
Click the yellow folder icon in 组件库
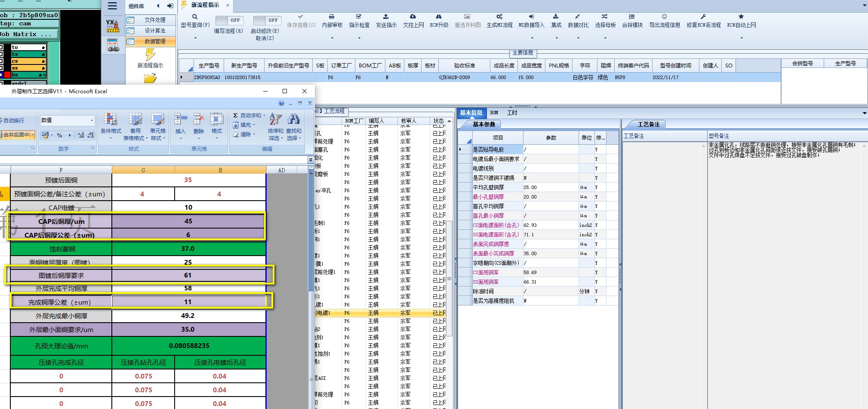click(x=150, y=78)
